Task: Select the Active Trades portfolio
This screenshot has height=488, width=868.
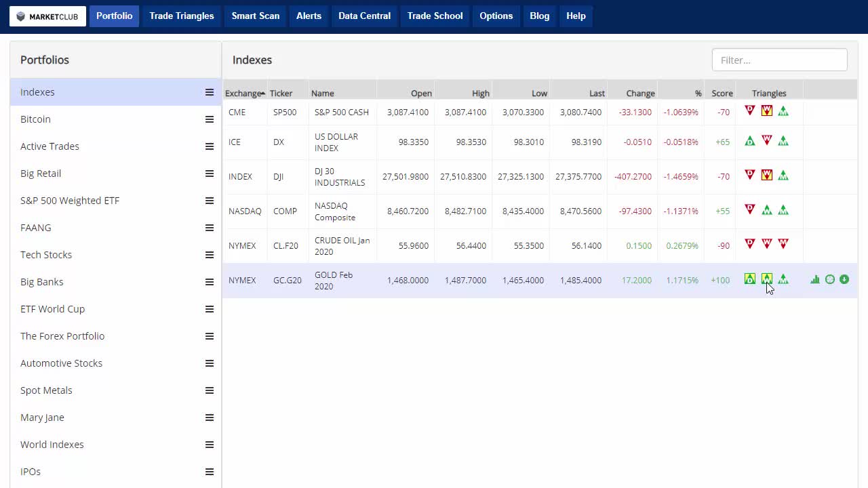Action: click(115, 146)
